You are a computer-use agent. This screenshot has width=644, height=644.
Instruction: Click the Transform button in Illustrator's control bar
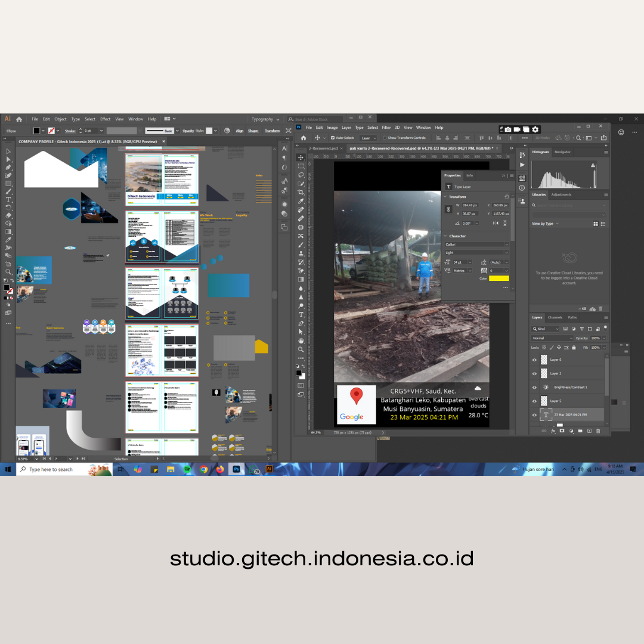(272, 131)
